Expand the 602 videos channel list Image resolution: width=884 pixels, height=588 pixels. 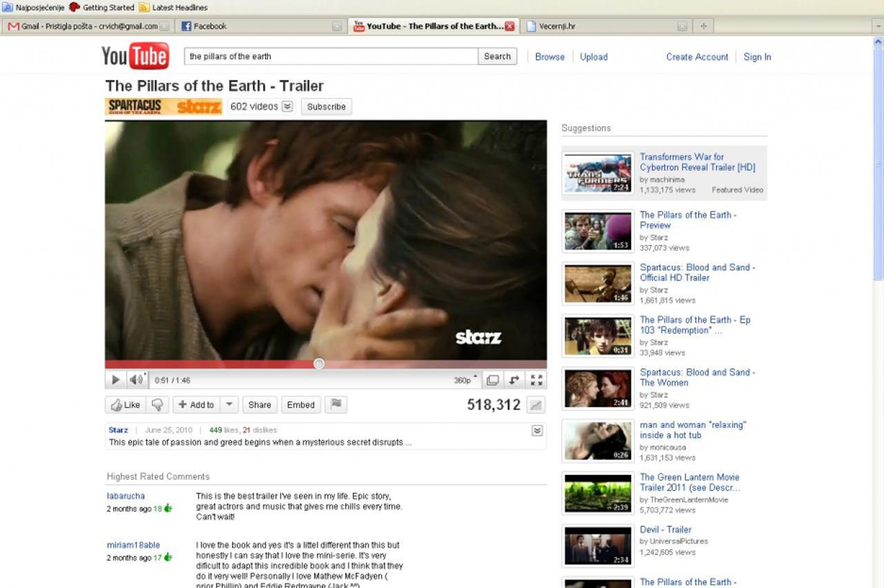coord(287,106)
